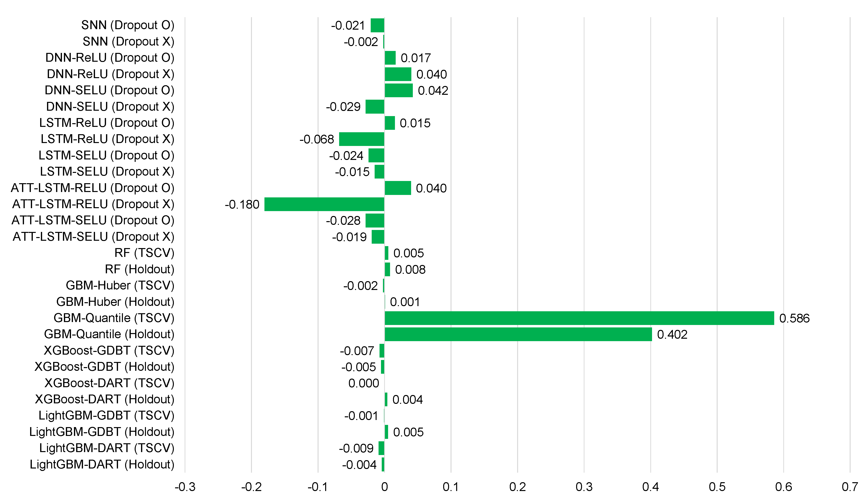The width and height of the screenshot is (868, 504).
Task: Click the DNN-SELU (Dropout X) bar
Action: pos(374,107)
